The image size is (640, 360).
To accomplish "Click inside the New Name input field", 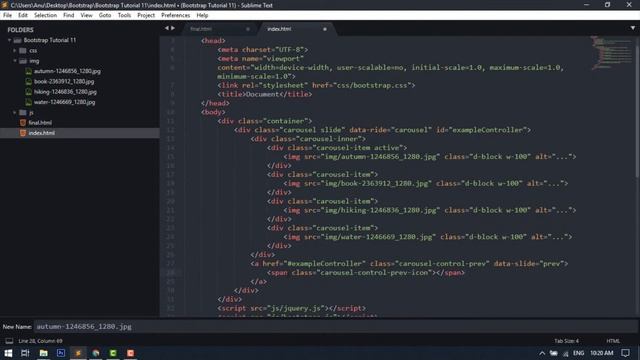I will pos(335,327).
